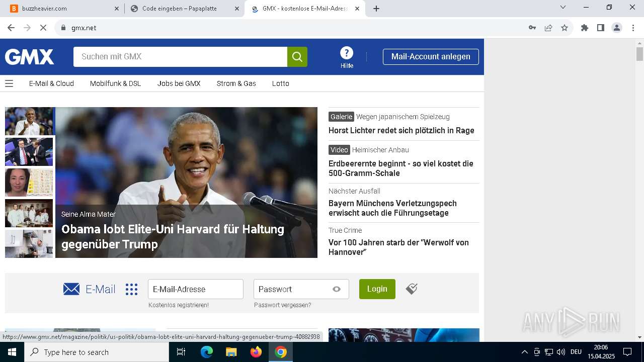Read the Horst Lichter Rage article
Viewport: 644px width, 362px height.
point(401,130)
